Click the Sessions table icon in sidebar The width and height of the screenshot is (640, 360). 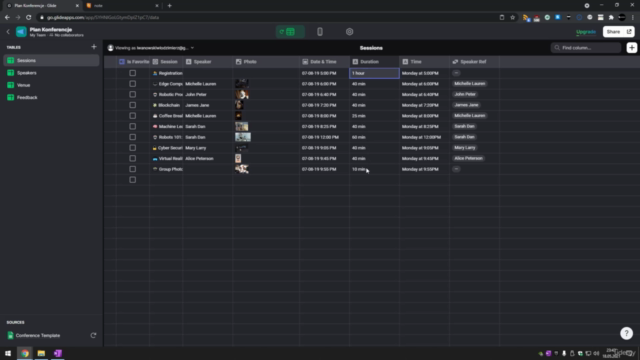[x=11, y=60]
